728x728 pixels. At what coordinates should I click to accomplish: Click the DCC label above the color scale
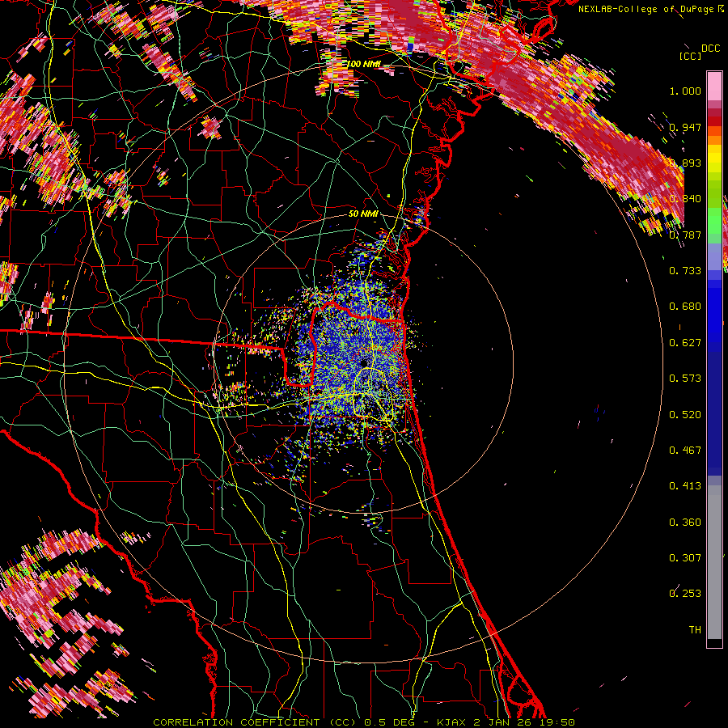pos(711,49)
